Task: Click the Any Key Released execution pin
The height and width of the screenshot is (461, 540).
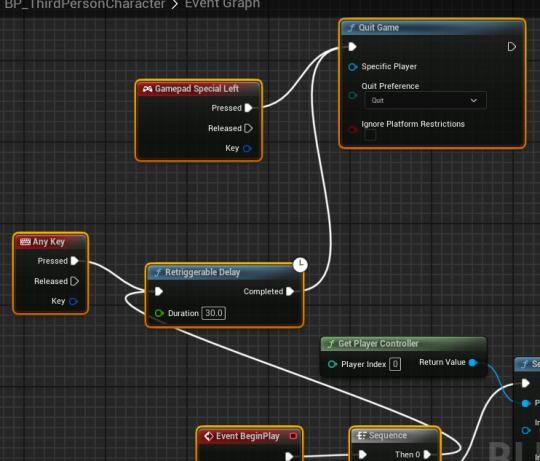Action: 74,281
